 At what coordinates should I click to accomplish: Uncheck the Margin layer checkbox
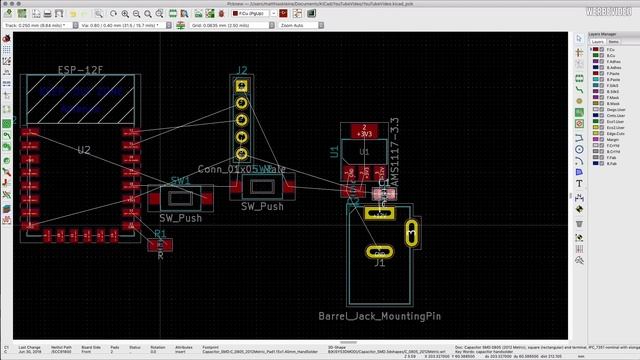602,140
